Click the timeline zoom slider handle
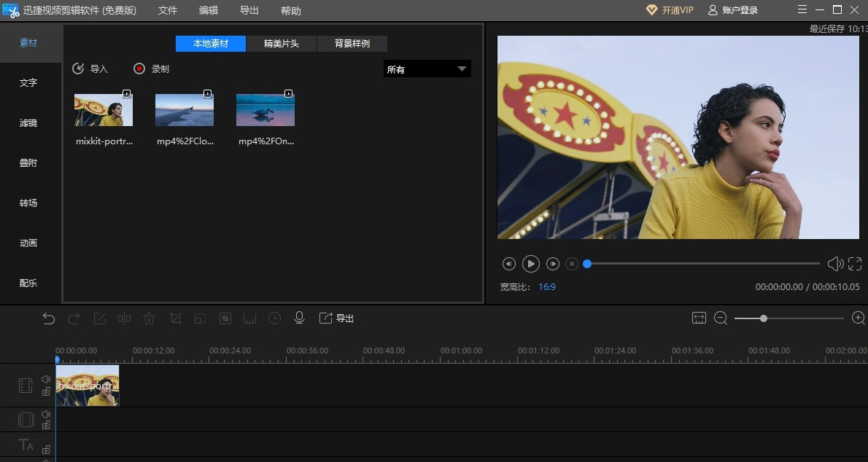Screen dimensions: 868x462 click(x=763, y=318)
